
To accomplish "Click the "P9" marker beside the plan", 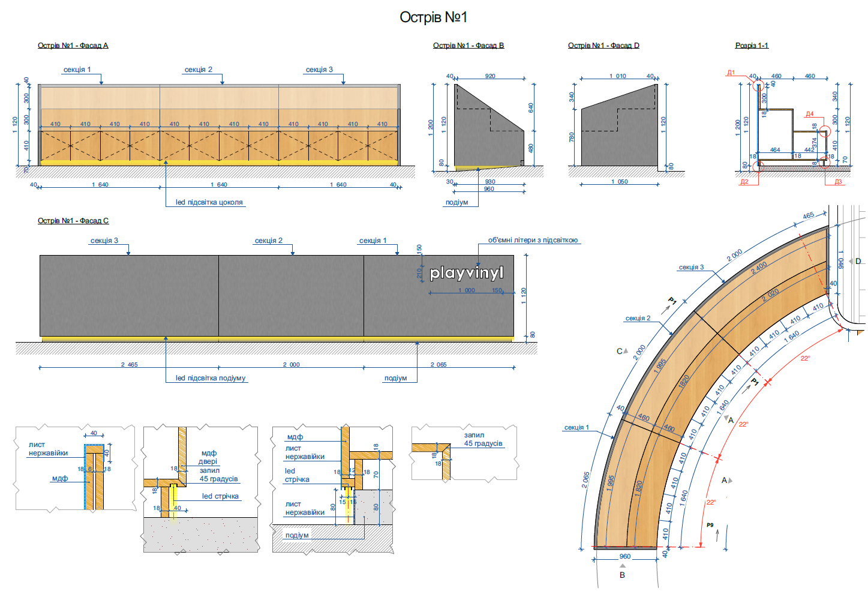I will (x=710, y=525).
